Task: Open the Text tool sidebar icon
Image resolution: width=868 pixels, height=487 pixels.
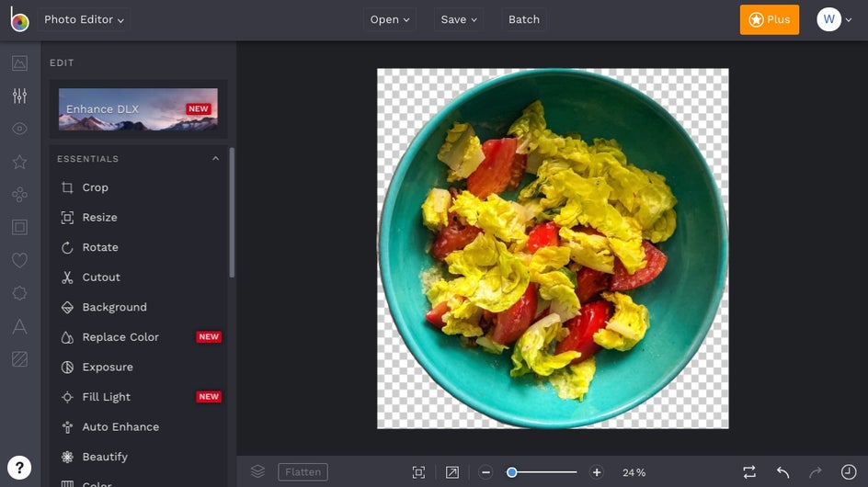Action: coord(19,326)
